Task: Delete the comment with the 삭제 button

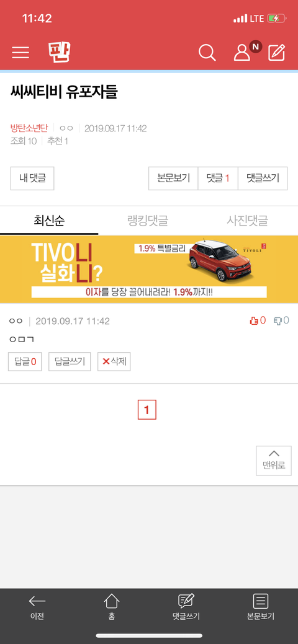Action: pyautogui.click(x=114, y=361)
